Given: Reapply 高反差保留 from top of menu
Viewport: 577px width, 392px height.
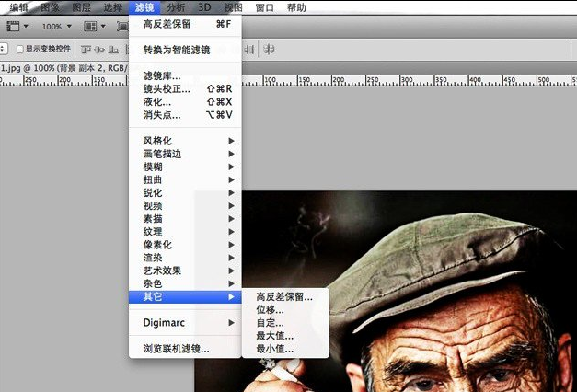Looking at the screenshot, I should 185,24.
